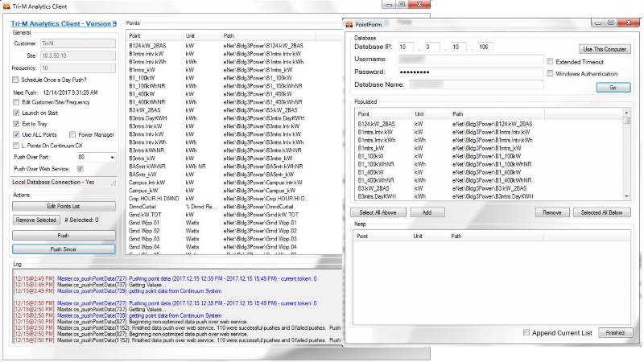644x362 pixels.
Task: Click the Site input field
Action: pos(78,56)
